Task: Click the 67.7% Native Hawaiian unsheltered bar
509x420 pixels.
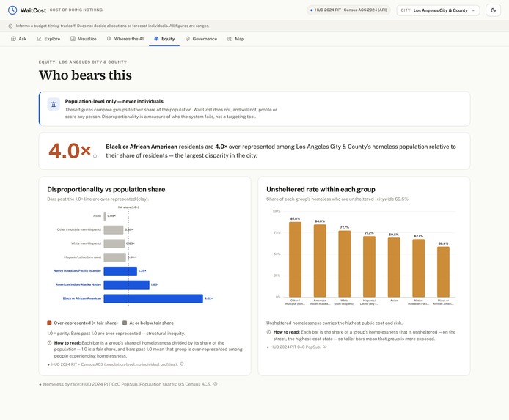Action: (x=419, y=268)
